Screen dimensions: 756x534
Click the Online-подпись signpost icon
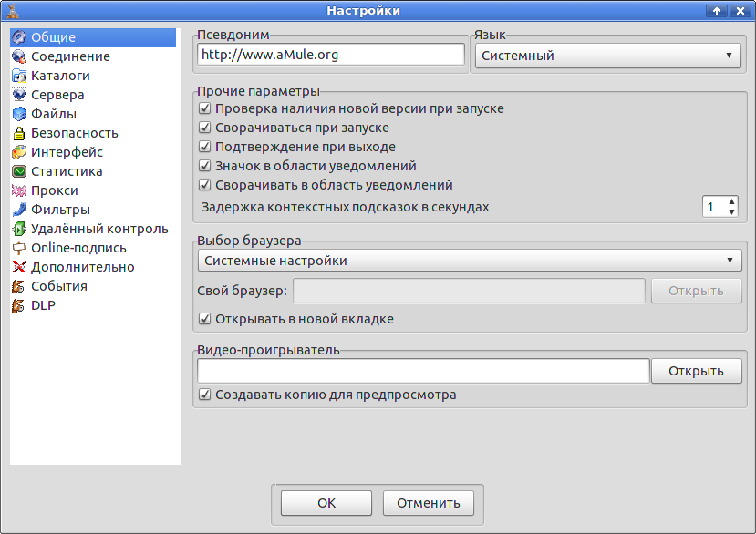pos(19,248)
